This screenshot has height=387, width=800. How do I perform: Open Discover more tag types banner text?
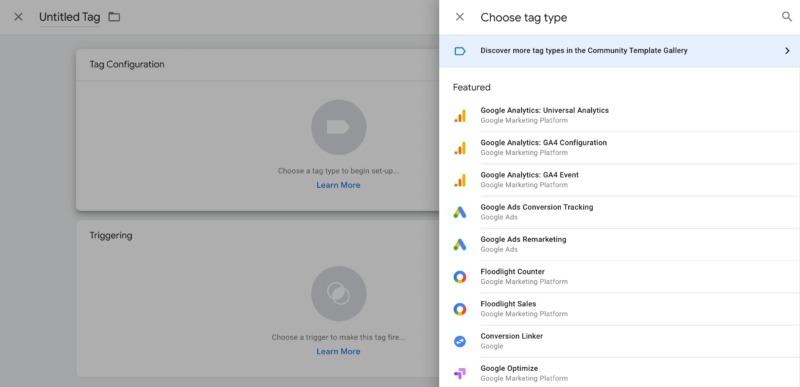click(584, 51)
